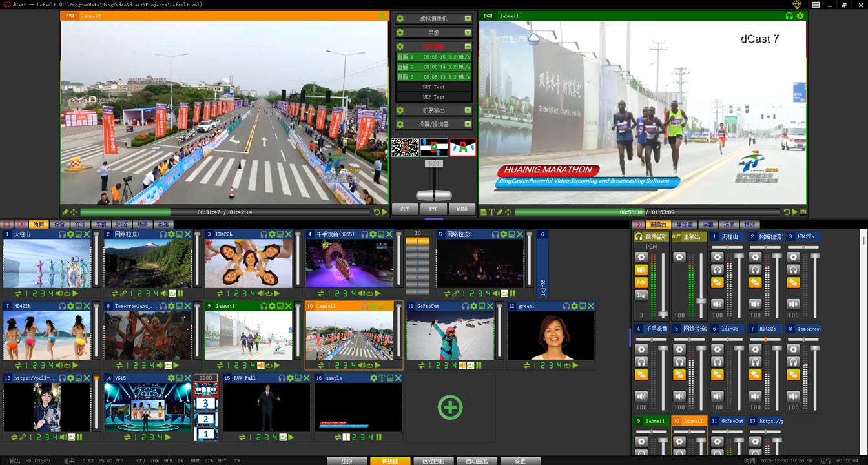868x465 pixels.
Task: Click the text T icon below PGM preview
Action: 491,212
